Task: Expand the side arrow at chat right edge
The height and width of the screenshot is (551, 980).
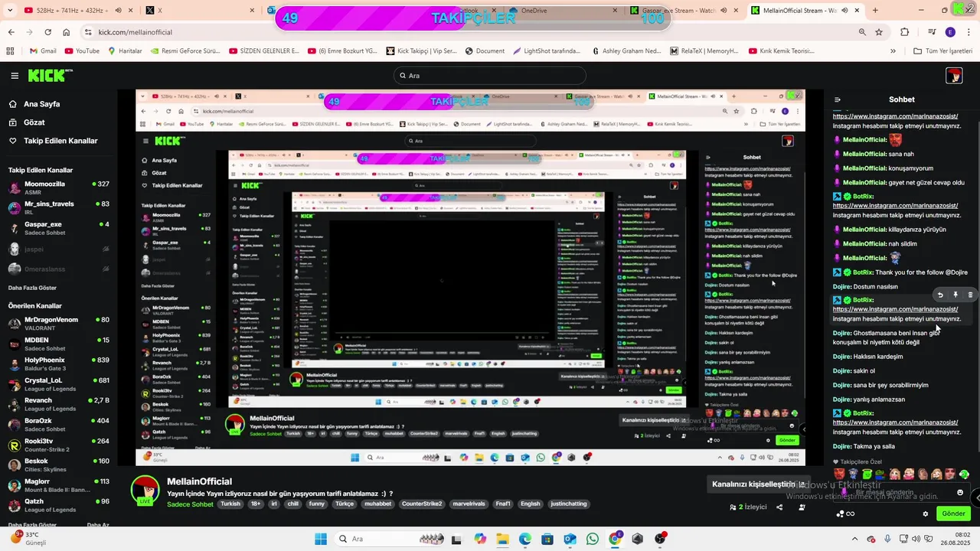Action: tap(976, 497)
